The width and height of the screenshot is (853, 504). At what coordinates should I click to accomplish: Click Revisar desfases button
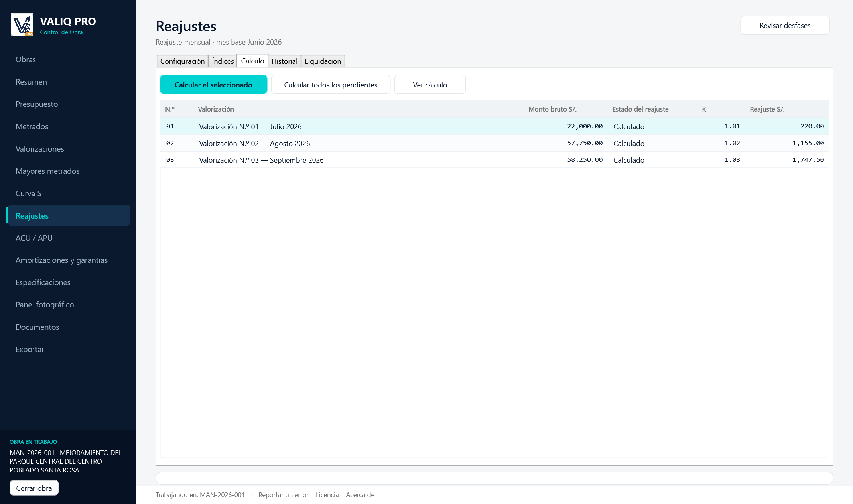coord(785,25)
